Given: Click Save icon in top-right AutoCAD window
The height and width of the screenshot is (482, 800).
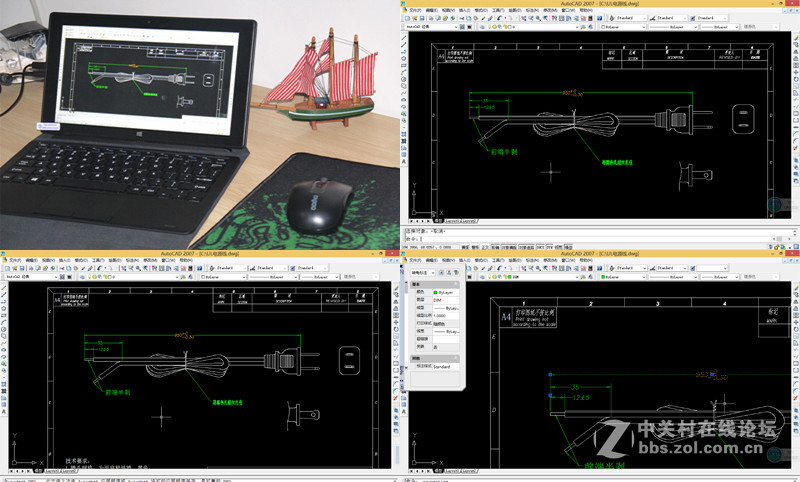Looking at the screenshot, I should pos(422,18).
